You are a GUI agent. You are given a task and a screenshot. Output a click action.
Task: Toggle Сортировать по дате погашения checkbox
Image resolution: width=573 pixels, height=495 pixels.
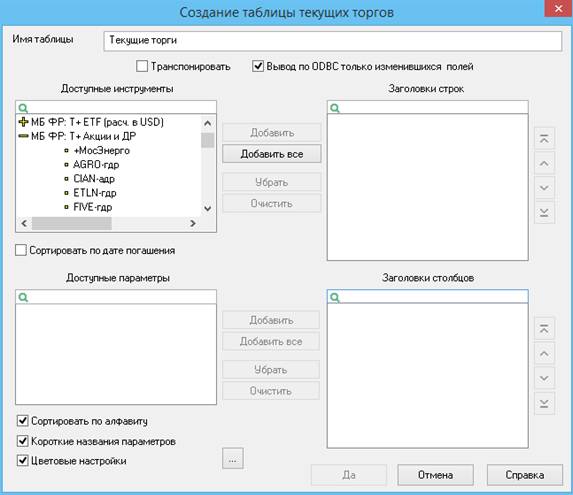[x=21, y=251]
